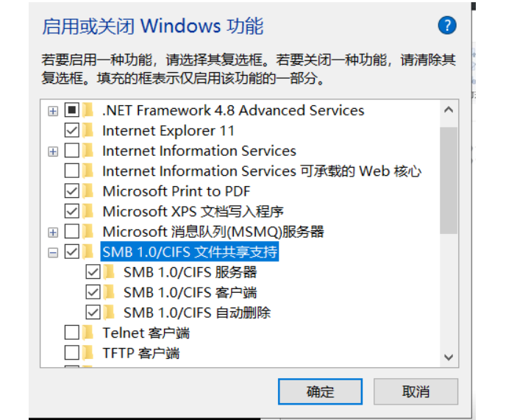Enable the Telnet 客户端 checkbox

(x=71, y=332)
